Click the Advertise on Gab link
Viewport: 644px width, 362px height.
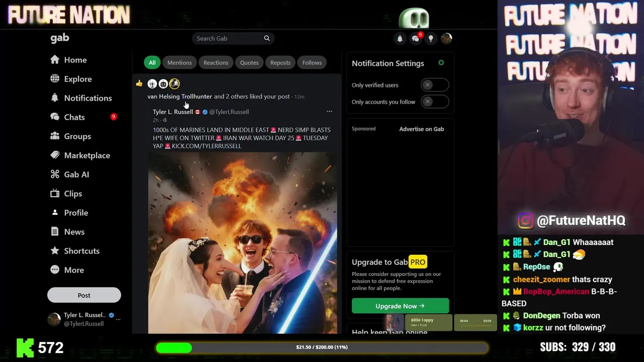(x=422, y=129)
